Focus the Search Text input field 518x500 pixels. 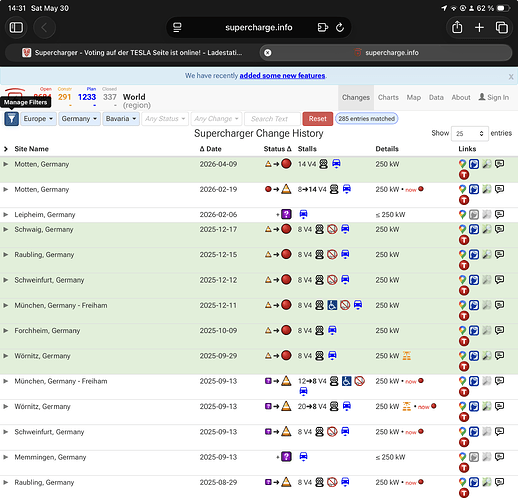click(272, 119)
